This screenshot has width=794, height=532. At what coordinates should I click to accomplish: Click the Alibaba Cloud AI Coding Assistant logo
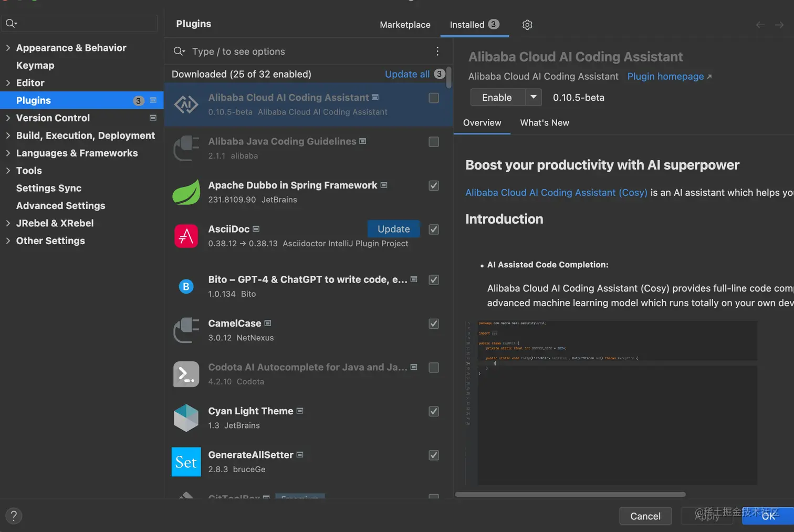[x=186, y=105]
